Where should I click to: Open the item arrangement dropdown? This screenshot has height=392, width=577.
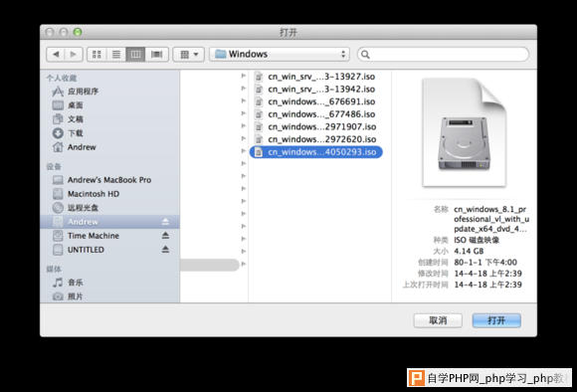pos(189,55)
